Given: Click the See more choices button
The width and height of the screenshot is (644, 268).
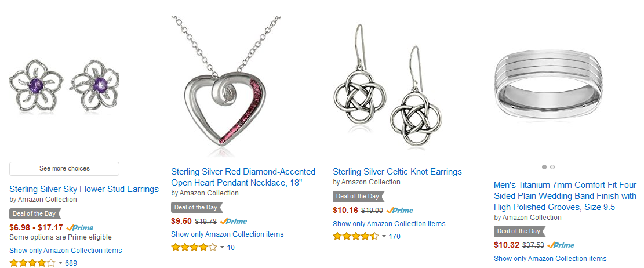Looking at the screenshot, I should [64, 169].
